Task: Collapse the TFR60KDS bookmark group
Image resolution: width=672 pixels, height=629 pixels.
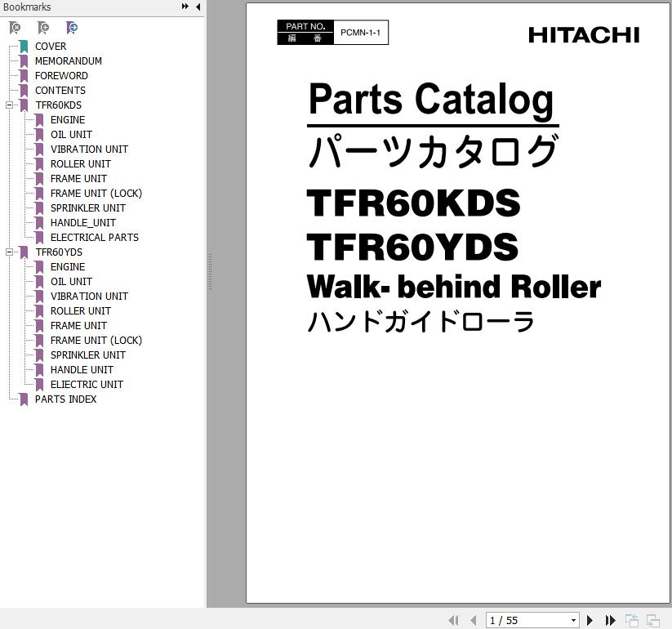Action: pos(9,105)
